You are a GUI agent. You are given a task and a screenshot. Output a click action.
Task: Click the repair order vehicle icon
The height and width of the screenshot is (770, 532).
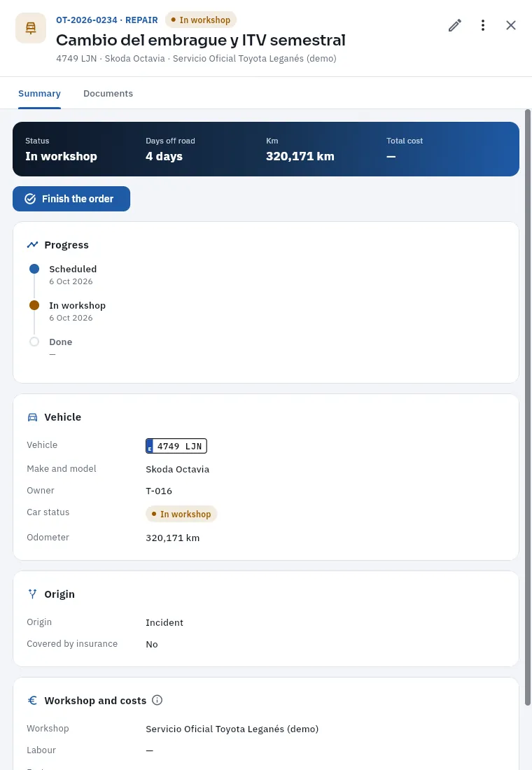coord(31,28)
